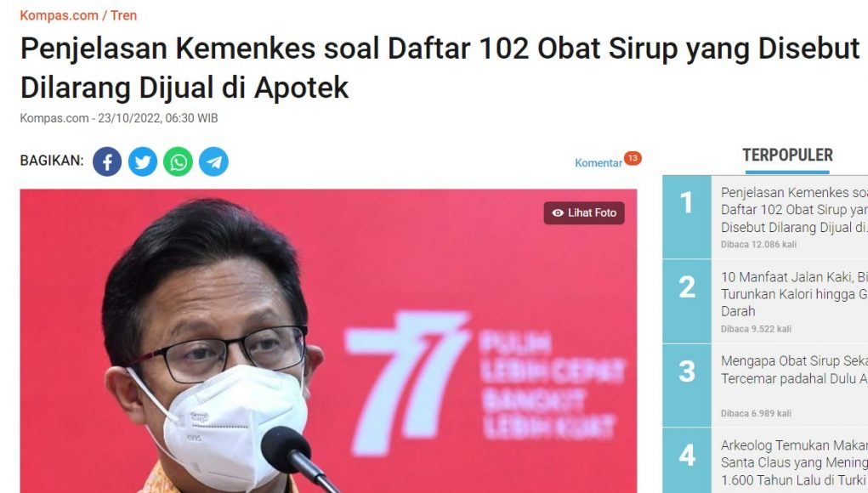Click the Kompas.com breadcrumb link
Screen dimensions: 868x493
(60, 15)
